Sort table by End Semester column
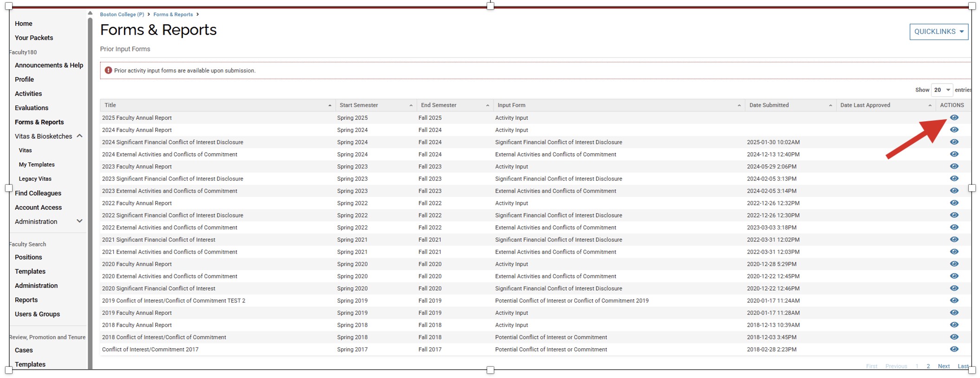The image size is (980, 378). 454,105
